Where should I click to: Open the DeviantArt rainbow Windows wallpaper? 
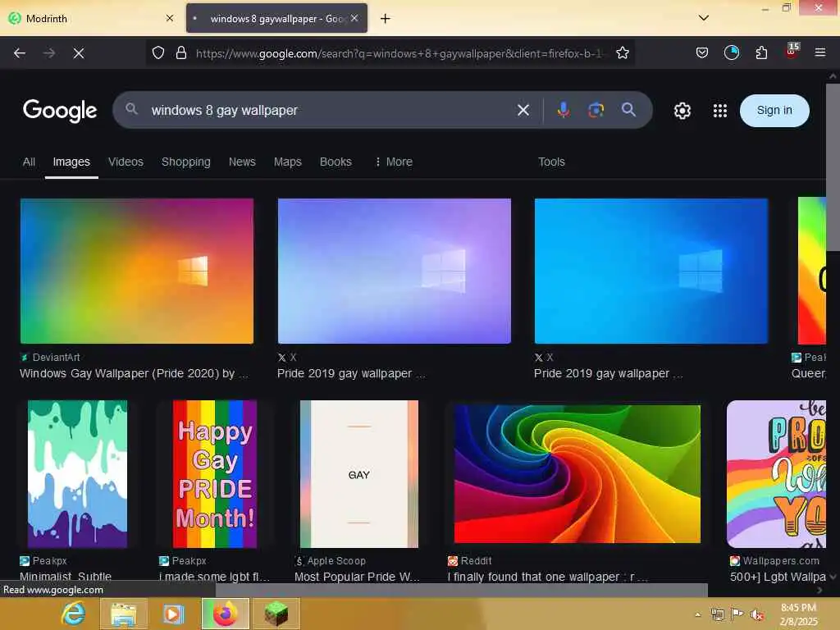pos(137,271)
